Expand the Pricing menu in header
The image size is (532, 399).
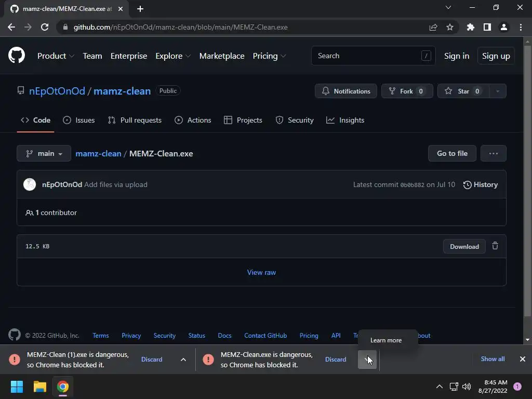click(270, 56)
